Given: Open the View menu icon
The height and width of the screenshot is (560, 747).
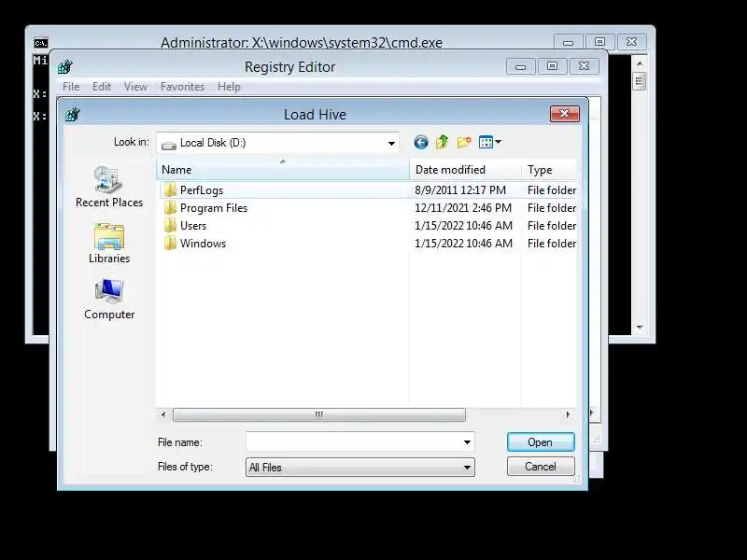Looking at the screenshot, I should pos(486,142).
